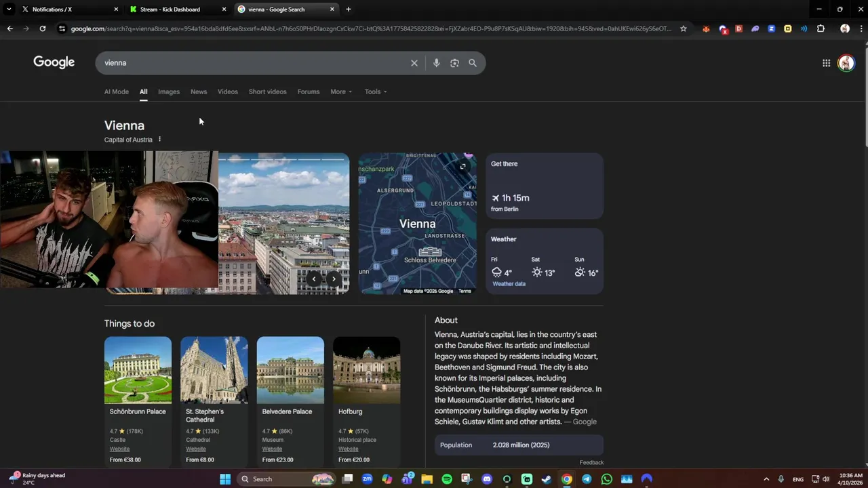Screen dimensions: 868x488
Task: Open Discord from the taskbar
Action: tap(487, 479)
